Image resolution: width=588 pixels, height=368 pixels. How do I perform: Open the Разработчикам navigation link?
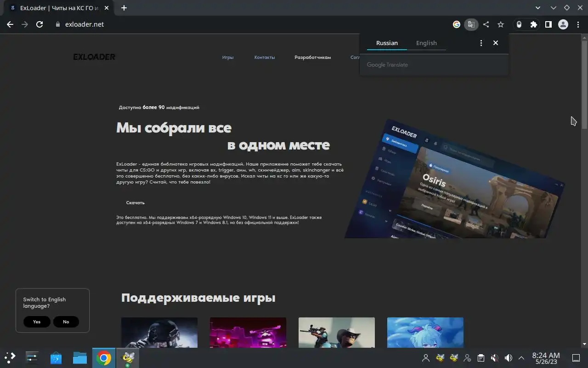(x=313, y=57)
